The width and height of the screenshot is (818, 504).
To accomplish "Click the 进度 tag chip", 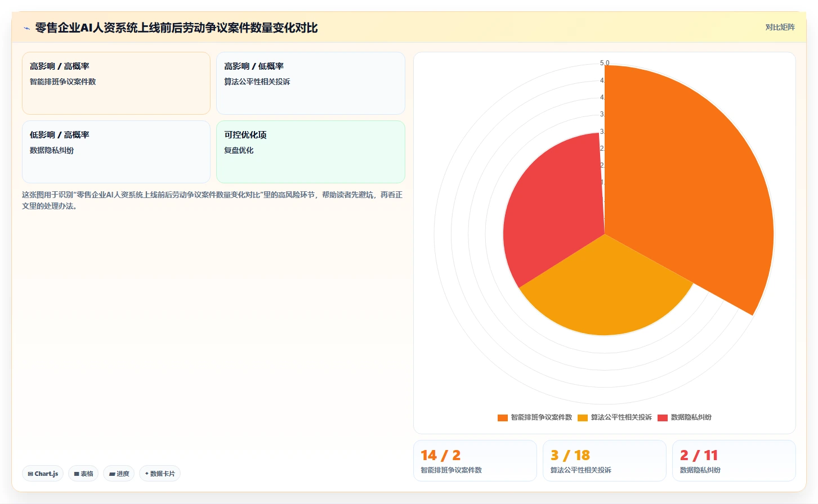I will point(119,474).
